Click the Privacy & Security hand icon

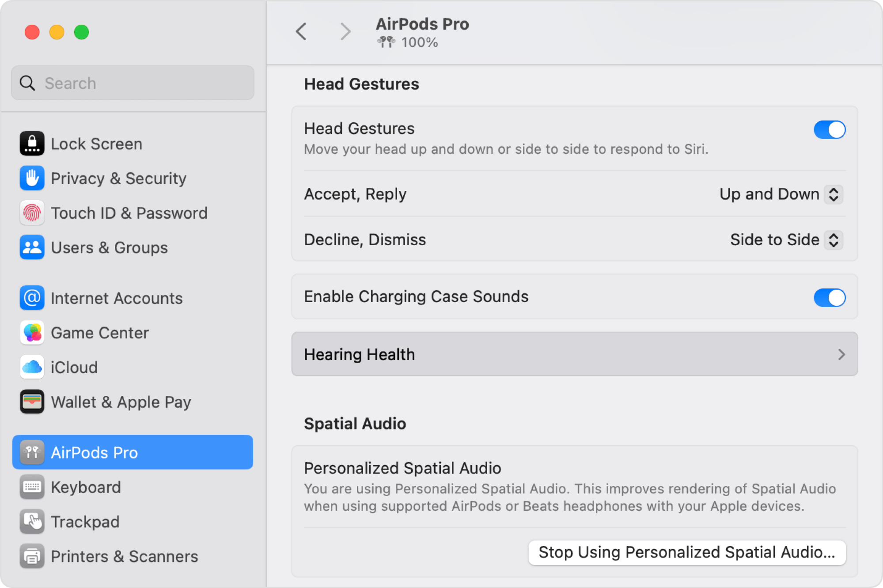[x=32, y=178]
